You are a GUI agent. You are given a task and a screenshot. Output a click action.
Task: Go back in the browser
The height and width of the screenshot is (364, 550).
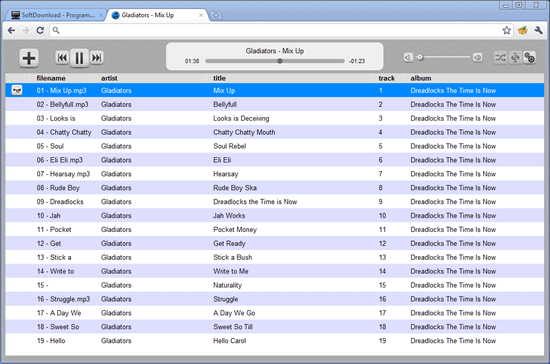pos(11,31)
